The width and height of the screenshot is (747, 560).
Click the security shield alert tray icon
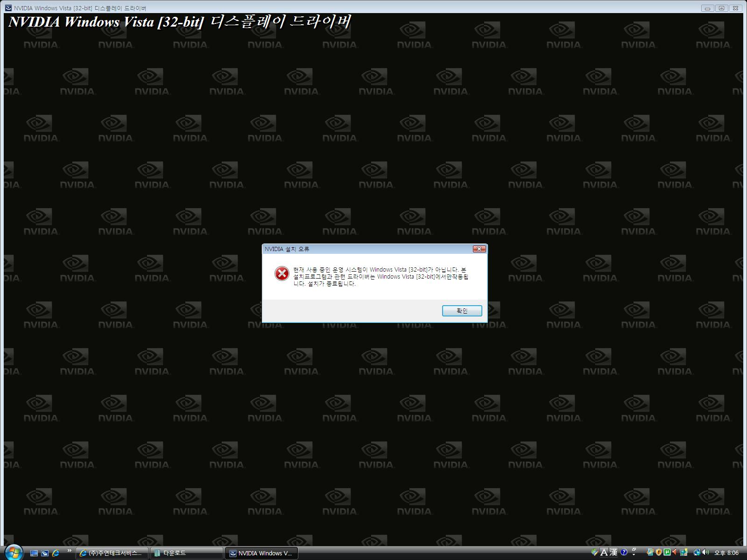pos(659,553)
